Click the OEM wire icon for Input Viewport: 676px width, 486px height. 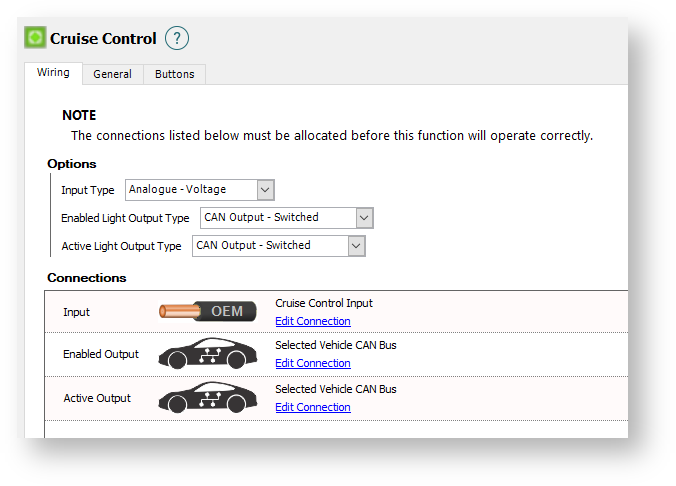208,311
